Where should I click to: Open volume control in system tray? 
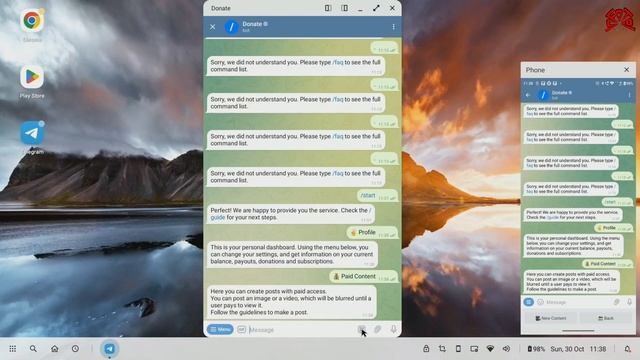point(506,349)
